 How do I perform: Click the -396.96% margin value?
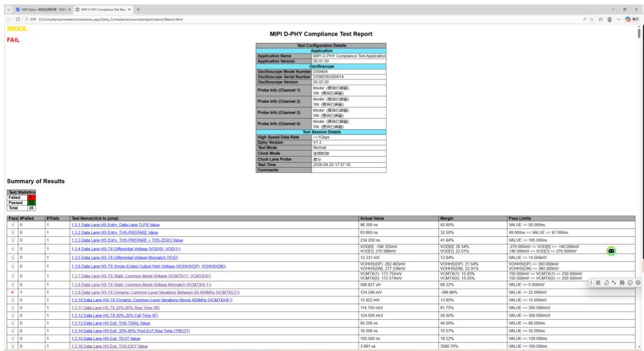point(448,293)
